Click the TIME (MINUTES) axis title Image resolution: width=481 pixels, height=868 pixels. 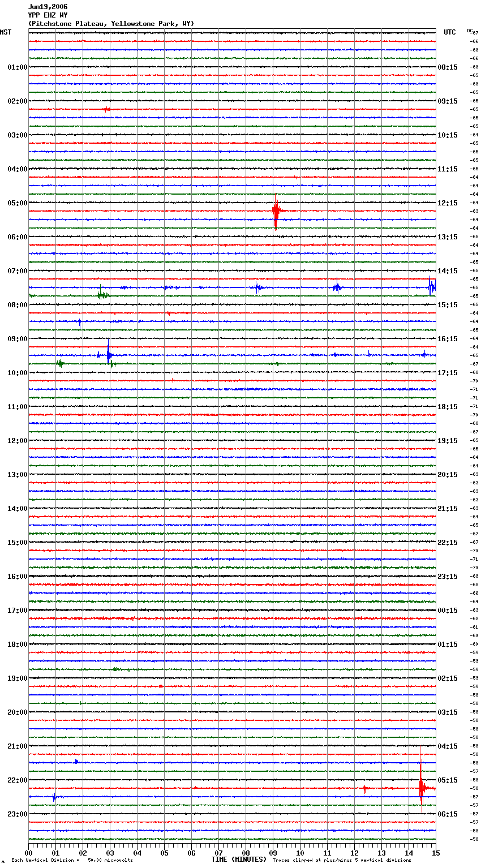point(239,860)
